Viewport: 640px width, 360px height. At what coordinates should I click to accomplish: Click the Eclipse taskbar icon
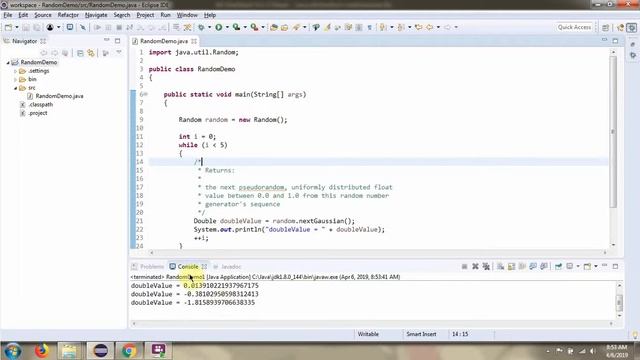click(x=100, y=351)
